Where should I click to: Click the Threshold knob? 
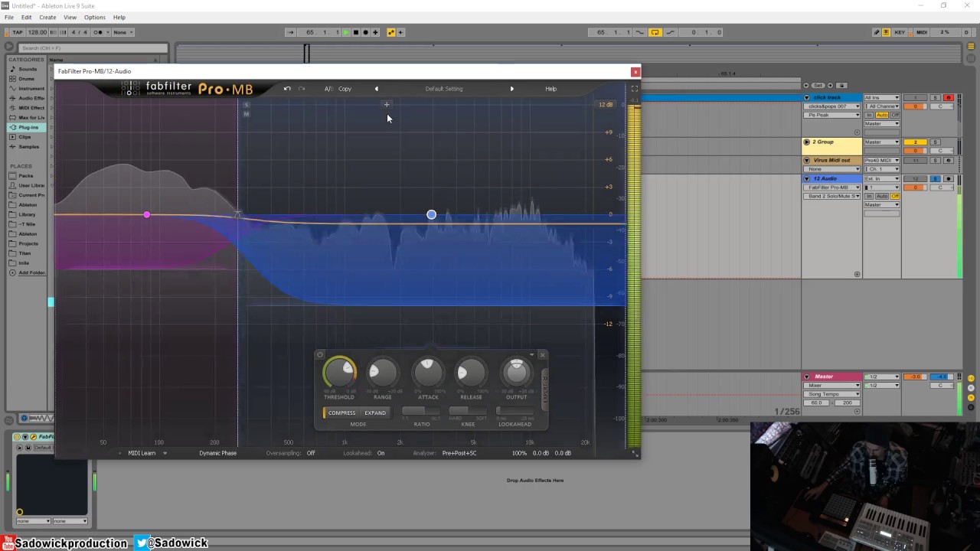[x=339, y=373]
